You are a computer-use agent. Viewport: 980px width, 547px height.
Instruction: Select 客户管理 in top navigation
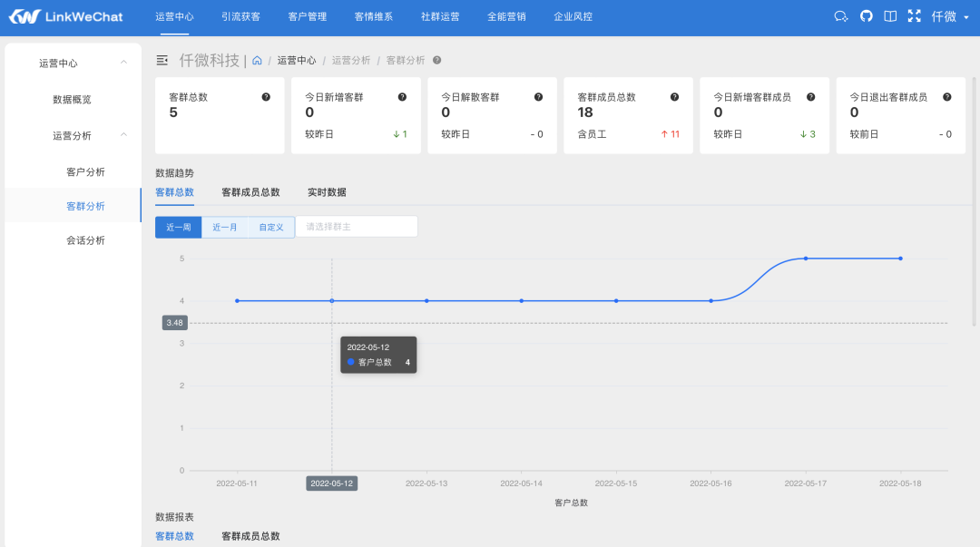307,17
